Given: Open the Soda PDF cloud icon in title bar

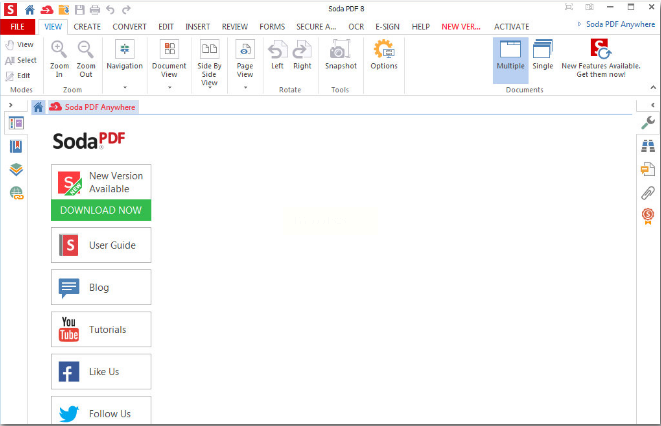Looking at the screenshot, I should (x=47, y=10).
